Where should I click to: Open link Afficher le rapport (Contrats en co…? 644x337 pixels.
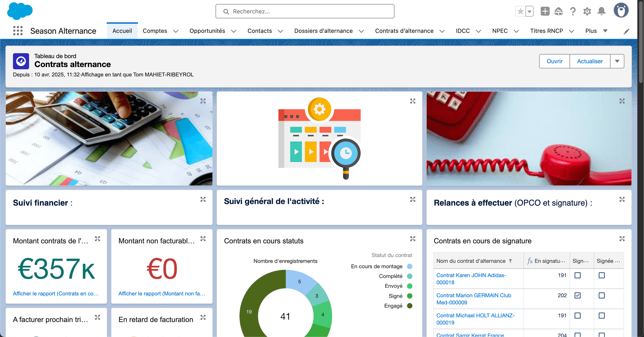tap(56, 293)
